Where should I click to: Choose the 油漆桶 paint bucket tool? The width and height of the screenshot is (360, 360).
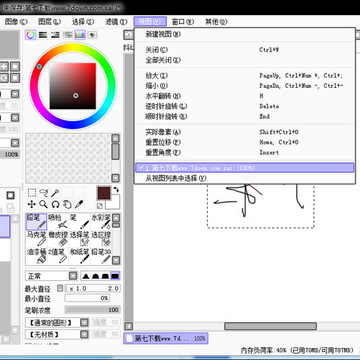[36, 256]
